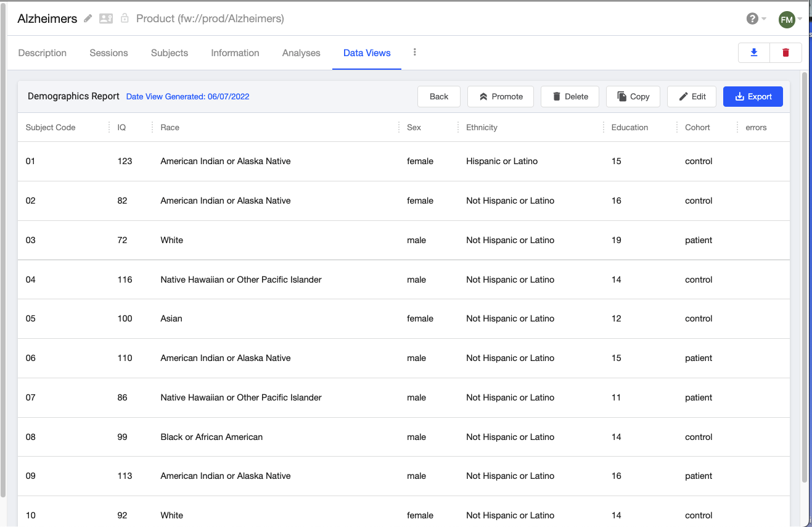Open the Date View Generated link
This screenshot has height=527, width=812.
(x=187, y=96)
